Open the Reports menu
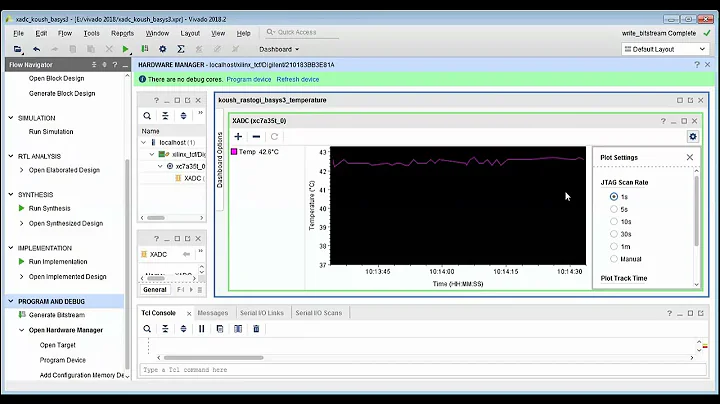 (122, 33)
